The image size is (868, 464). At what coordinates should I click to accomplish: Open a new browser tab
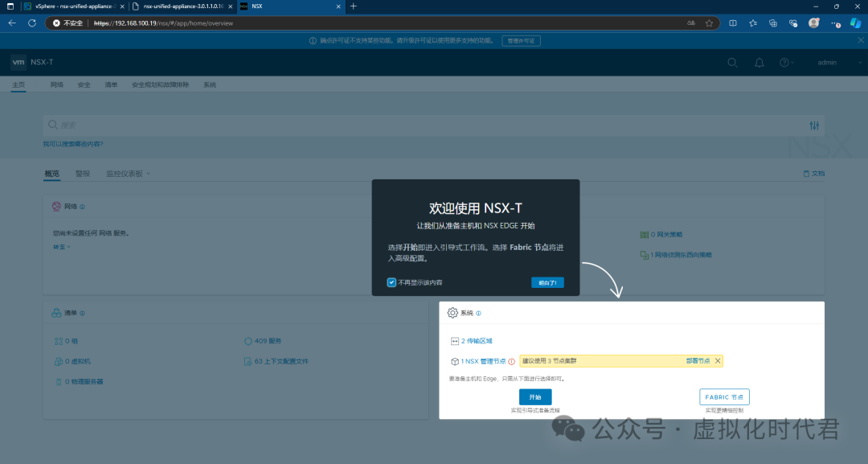353,6
